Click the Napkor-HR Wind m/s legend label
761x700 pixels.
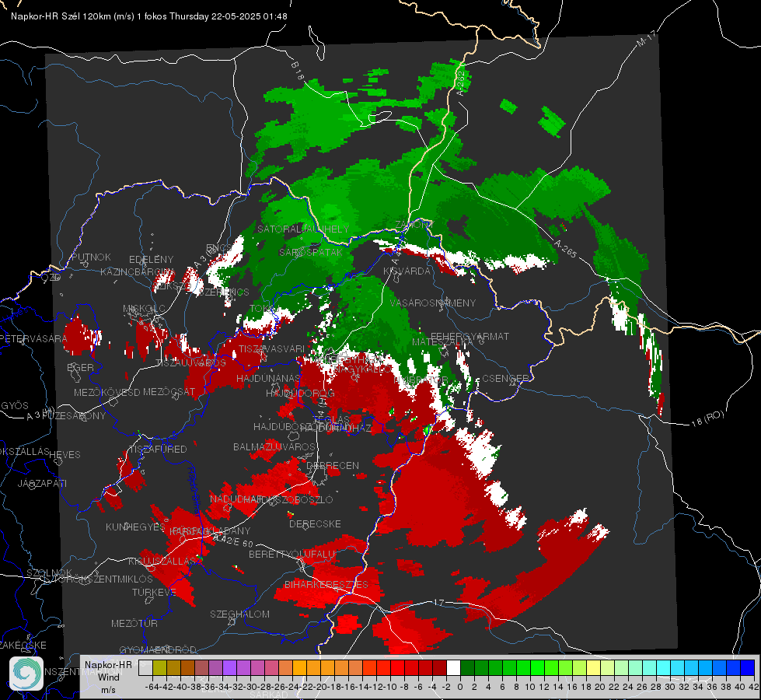(x=108, y=677)
